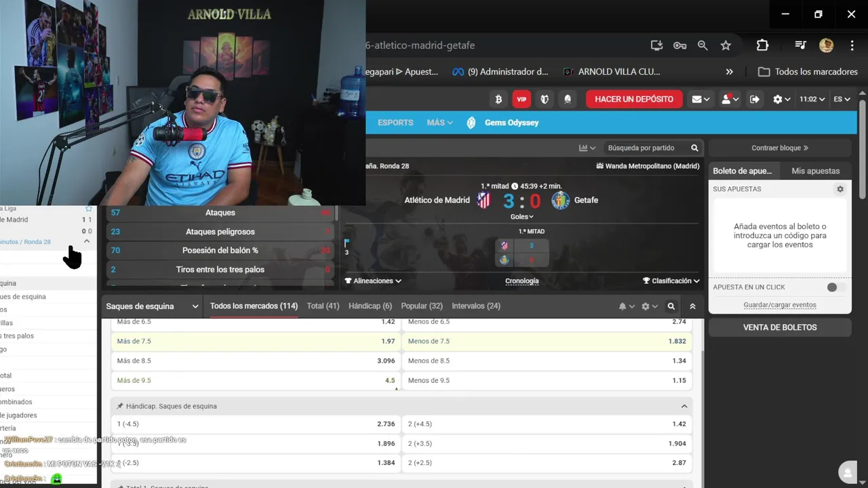The image size is (868, 488).
Task: Switch to Intervalos (24) tab
Action: pos(476,306)
